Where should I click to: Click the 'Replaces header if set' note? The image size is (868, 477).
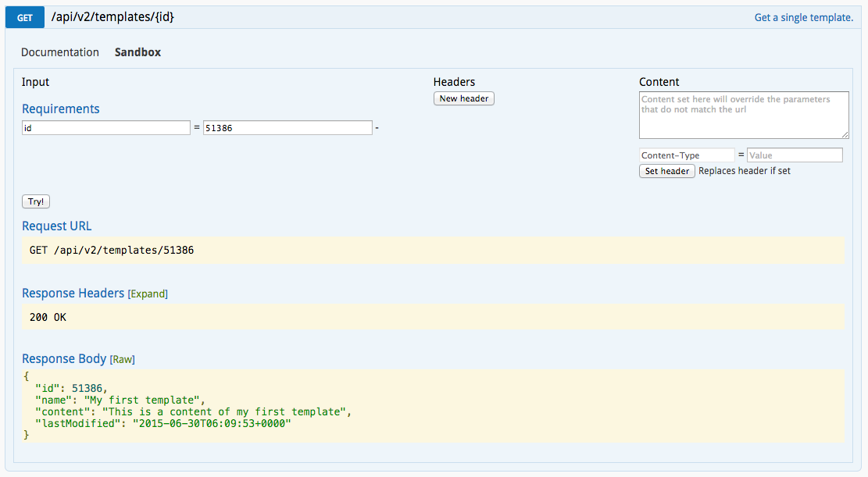point(745,171)
